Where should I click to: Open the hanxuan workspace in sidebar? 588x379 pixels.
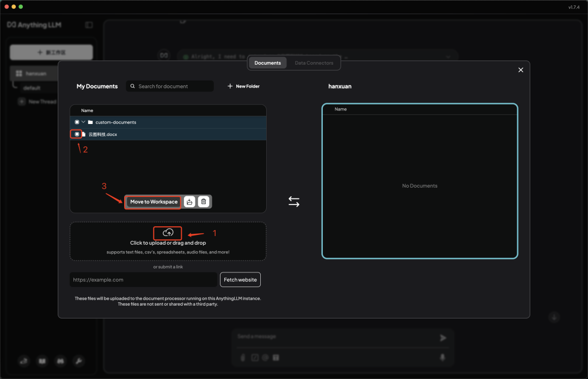click(x=34, y=73)
